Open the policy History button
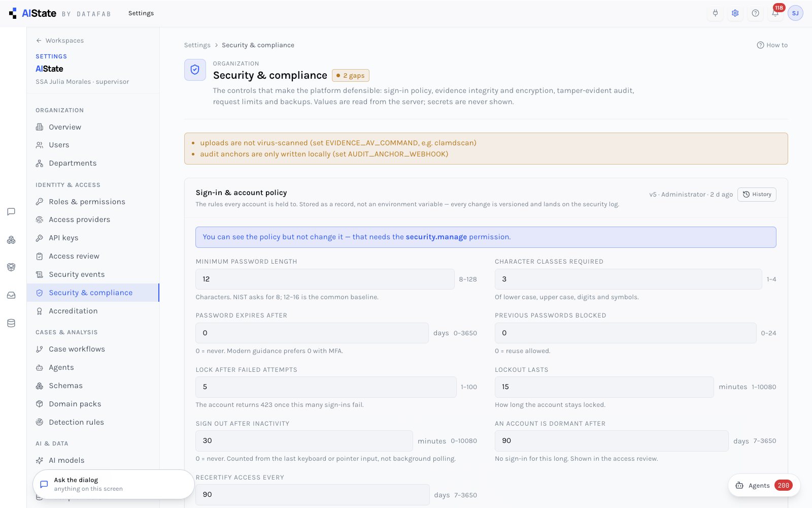 coord(757,195)
